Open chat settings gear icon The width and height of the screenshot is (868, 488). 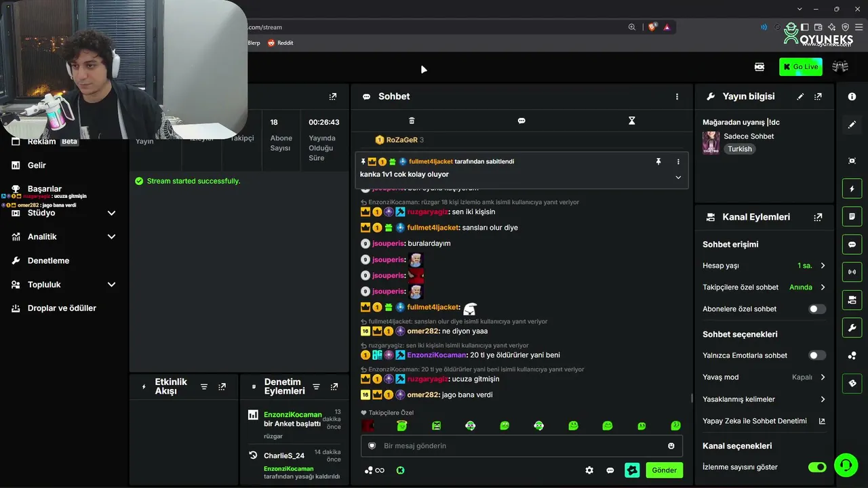589,470
